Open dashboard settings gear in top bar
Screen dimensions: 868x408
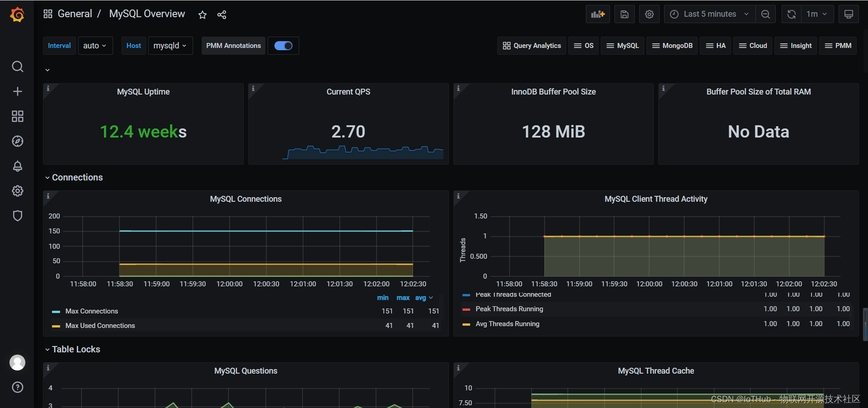click(649, 14)
